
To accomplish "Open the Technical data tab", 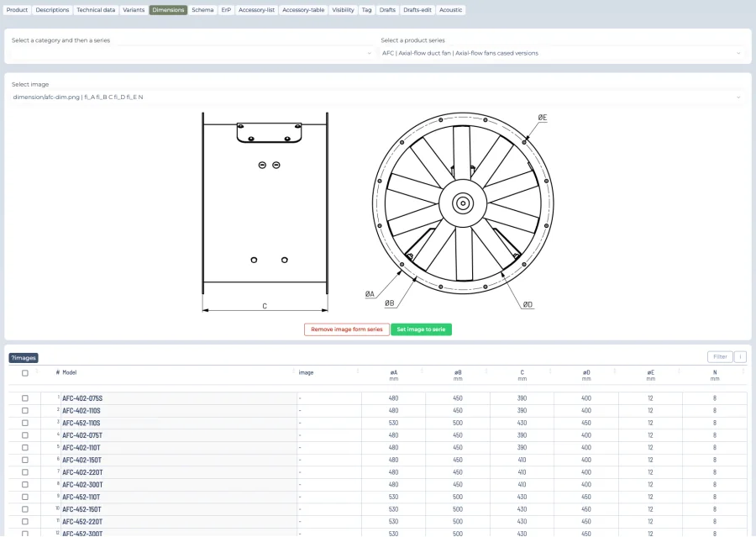I will (96, 9).
